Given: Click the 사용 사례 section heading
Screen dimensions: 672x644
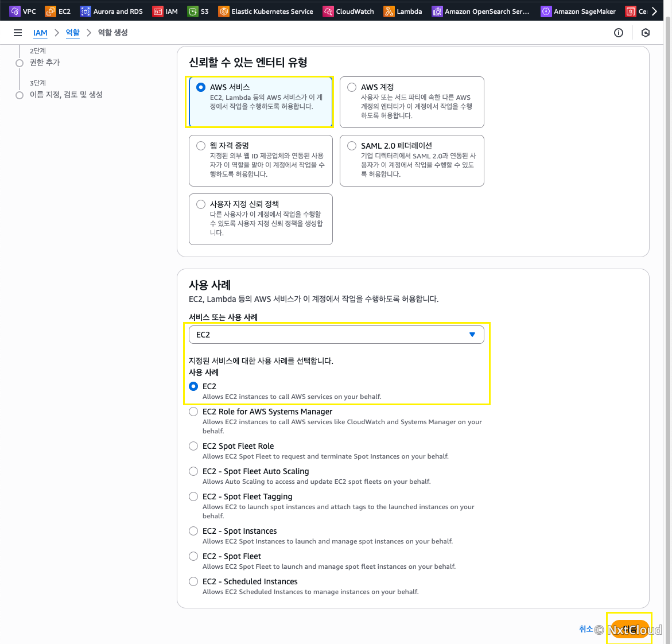Looking at the screenshot, I should [x=210, y=285].
